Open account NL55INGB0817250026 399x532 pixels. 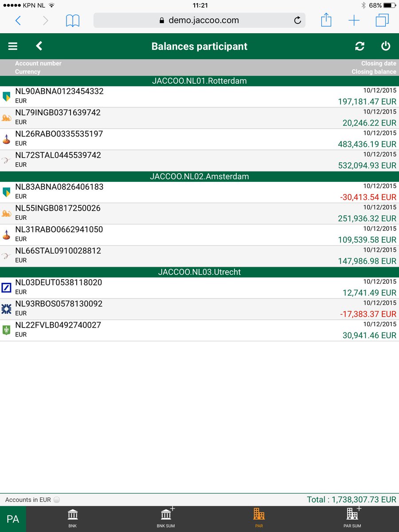[199, 214]
